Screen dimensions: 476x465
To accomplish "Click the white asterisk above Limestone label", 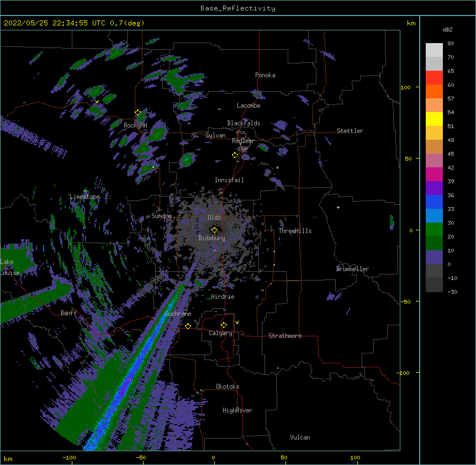I will [84, 191].
